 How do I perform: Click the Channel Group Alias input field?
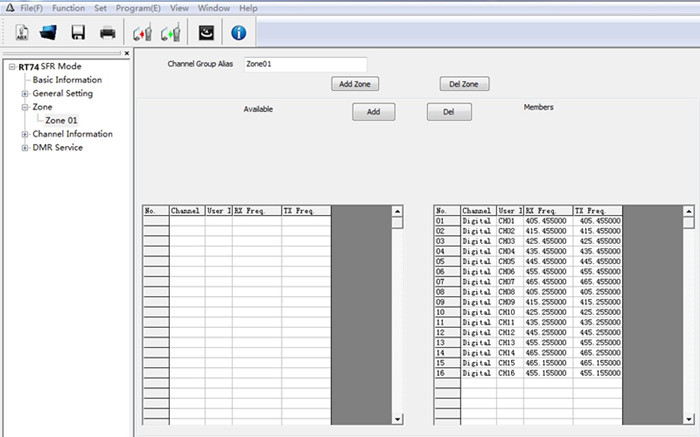coord(306,64)
